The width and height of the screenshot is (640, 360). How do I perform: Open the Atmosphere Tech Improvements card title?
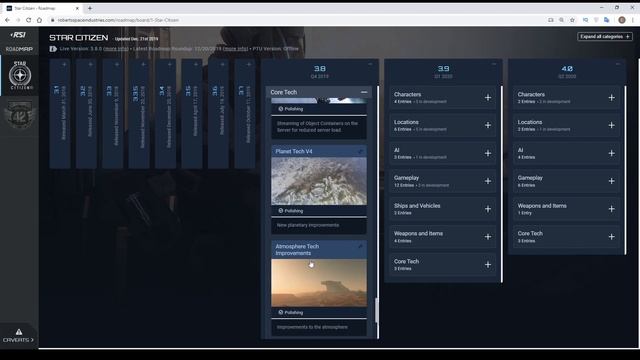(x=297, y=250)
